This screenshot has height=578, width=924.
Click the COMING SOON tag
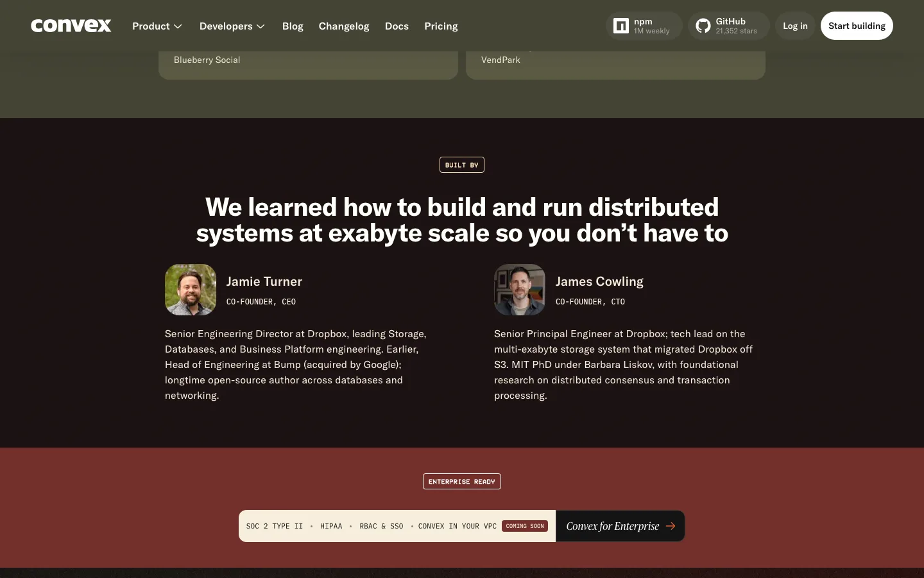pyautogui.click(x=525, y=526)
